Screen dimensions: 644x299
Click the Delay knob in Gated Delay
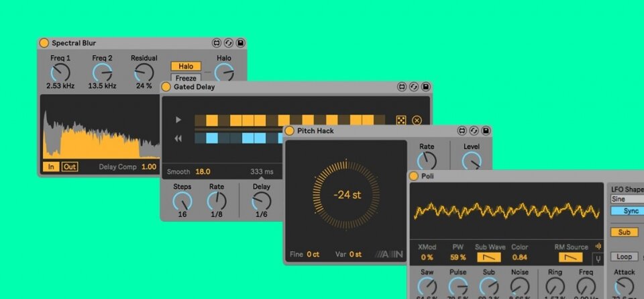[262, 201]
